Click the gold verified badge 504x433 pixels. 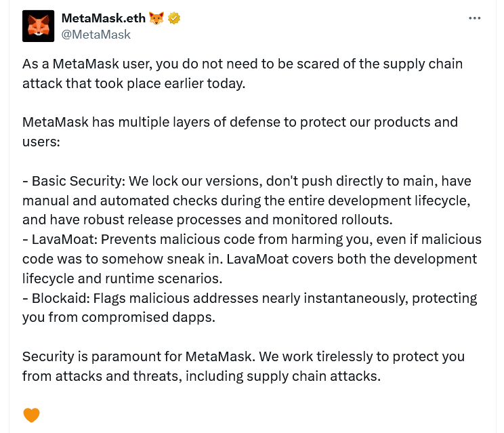(x=174, y=18)
